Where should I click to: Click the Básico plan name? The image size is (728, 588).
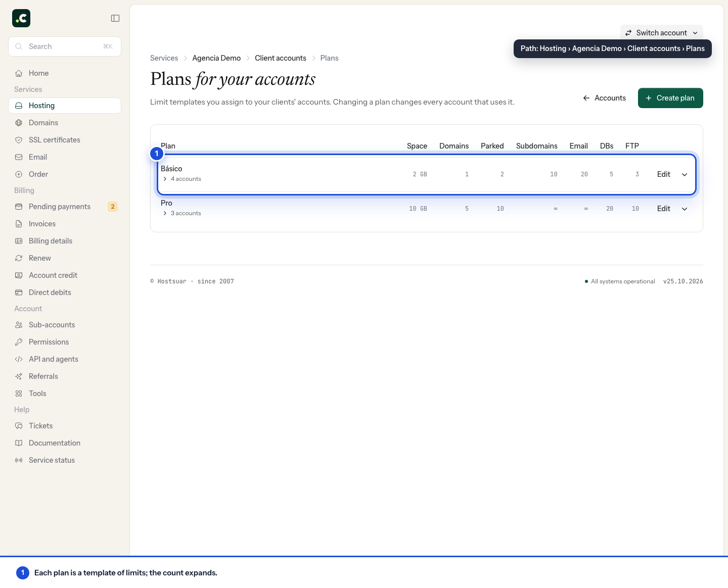pyautogui.click(x=171, y=169)
